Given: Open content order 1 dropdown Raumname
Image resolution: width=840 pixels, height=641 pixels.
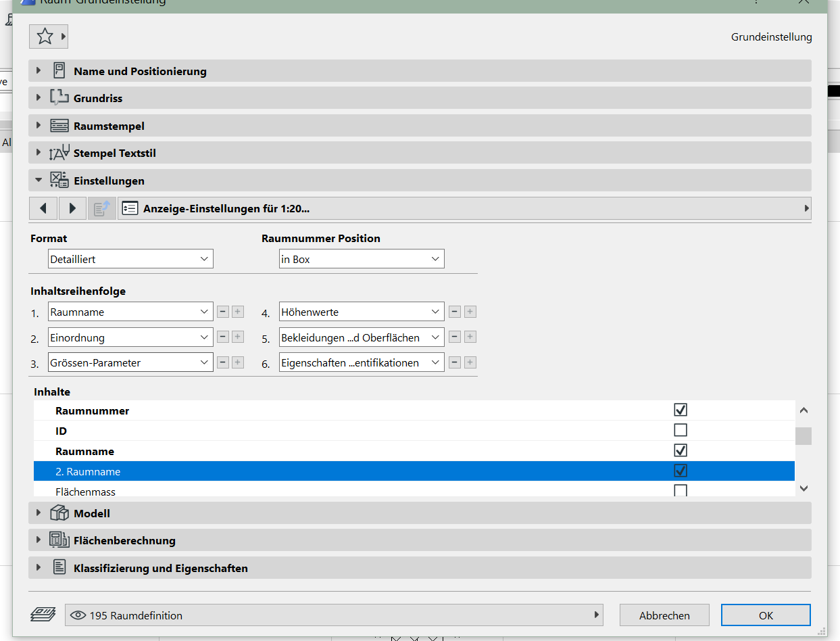Looking at the screenshot, I should (x=130, y=312).
